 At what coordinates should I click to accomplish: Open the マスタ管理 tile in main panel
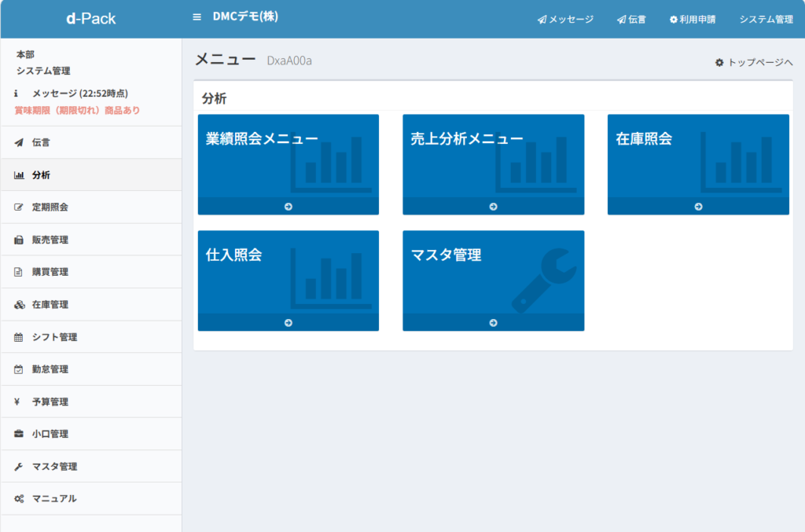pyautogui.click(x=493, y=273)
